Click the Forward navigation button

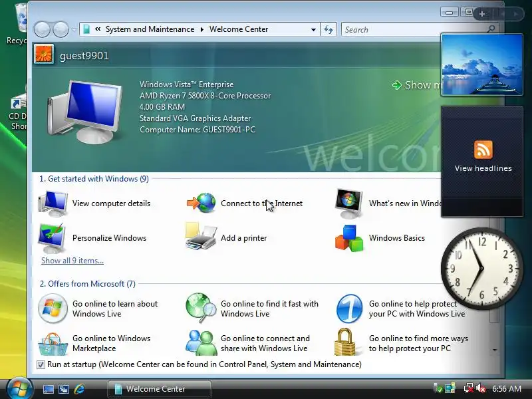(x=61, y=29)
